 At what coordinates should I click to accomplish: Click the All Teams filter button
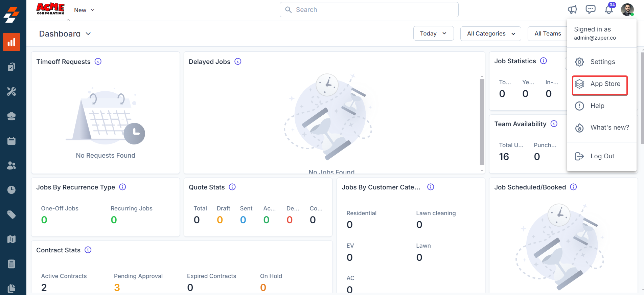(548, 33)
